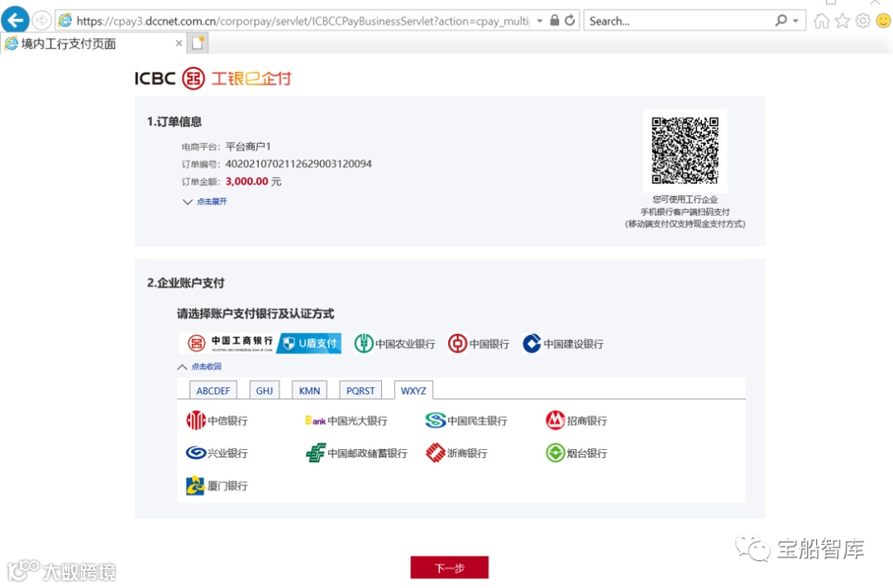Refresh the page using reload icon
Viewport: 893px width, 588px height.
click(570, 21)
